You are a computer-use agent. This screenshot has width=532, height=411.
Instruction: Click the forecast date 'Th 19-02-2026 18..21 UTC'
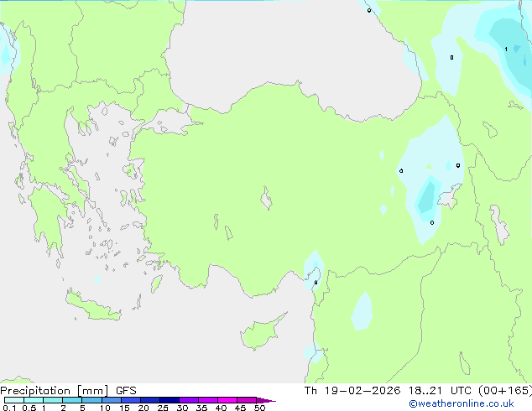click(x=388, y=391)
